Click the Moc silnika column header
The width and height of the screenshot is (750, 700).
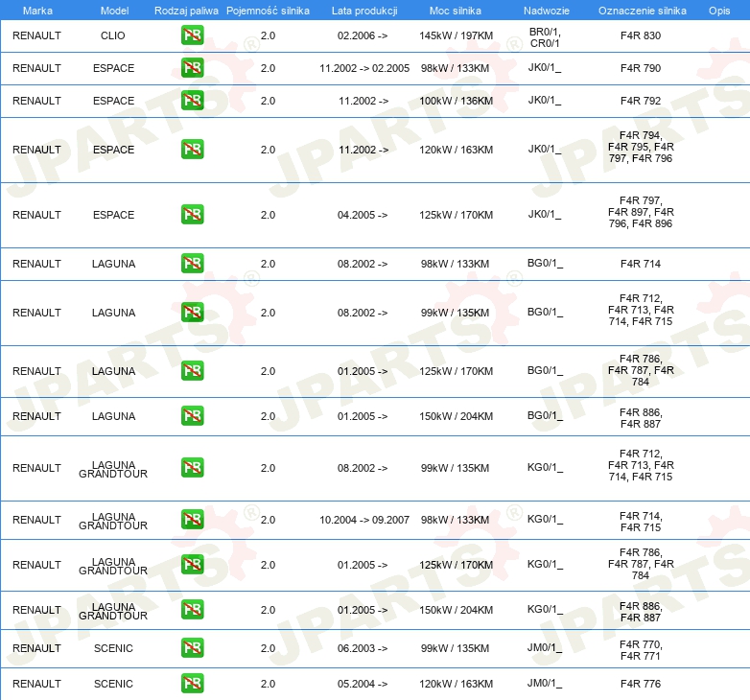click(x=456, y=11)
